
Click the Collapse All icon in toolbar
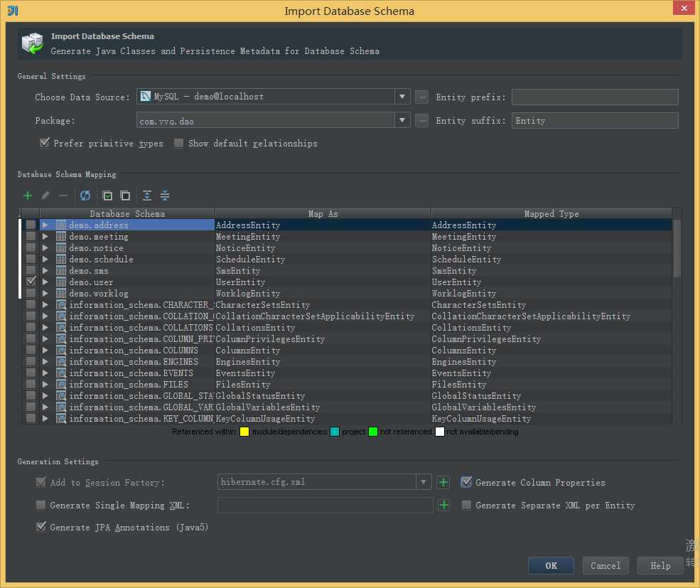coord(165,196)
